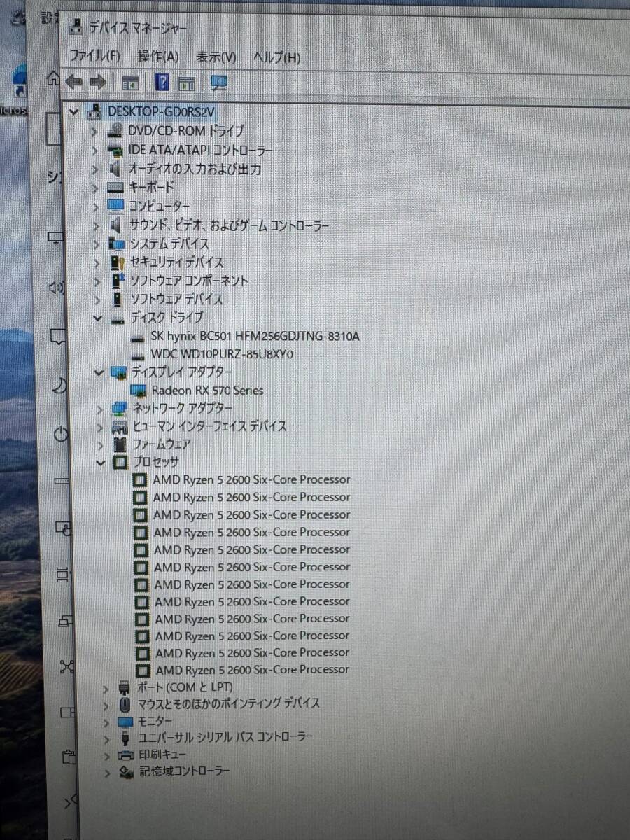Click the セキュリティ デバイス key icon
Screen dimensions: 630x840
click(x=118, y=262)
